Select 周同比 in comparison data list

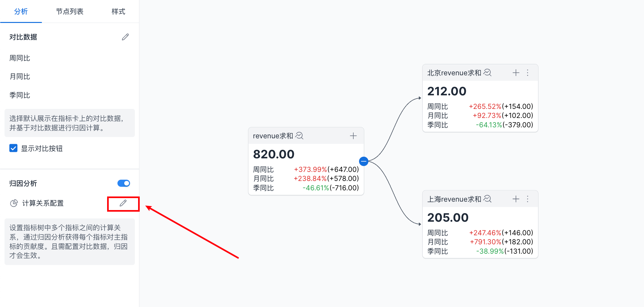(20, 58)
